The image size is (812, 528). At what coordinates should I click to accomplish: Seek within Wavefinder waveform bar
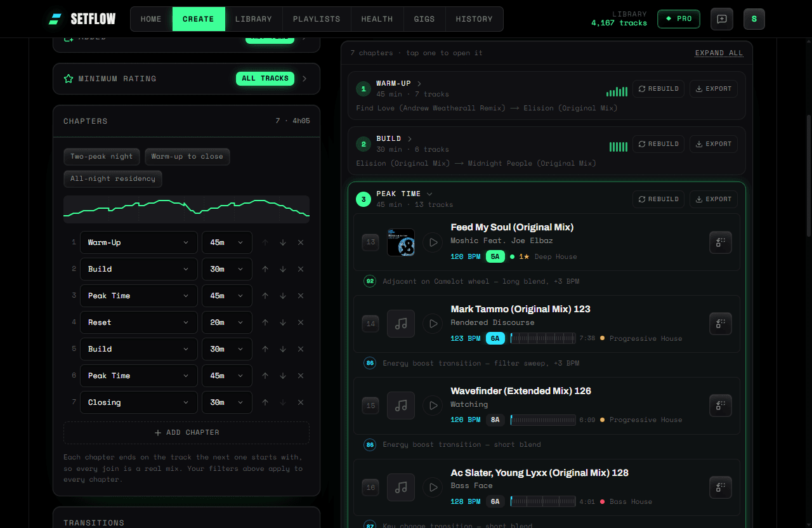click(543, 419)
